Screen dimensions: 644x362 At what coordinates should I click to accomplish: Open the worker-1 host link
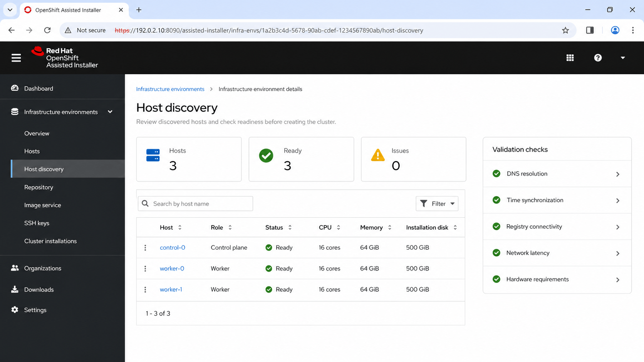171,289
